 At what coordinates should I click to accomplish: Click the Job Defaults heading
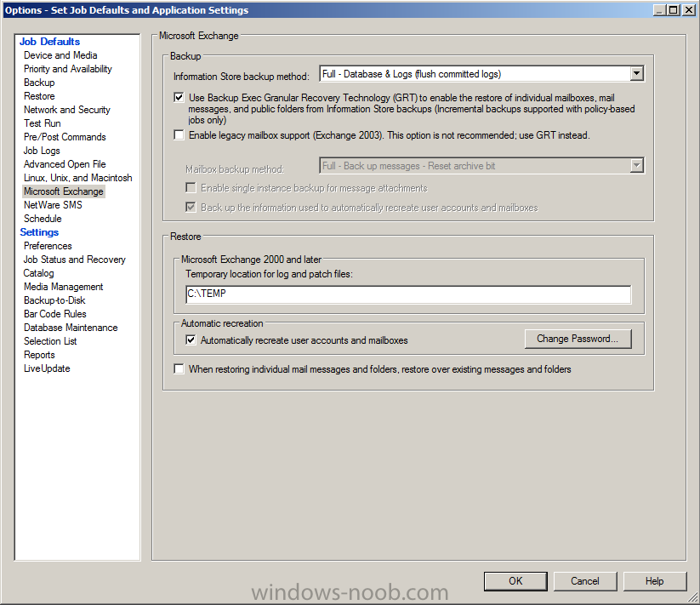[49, 42]
